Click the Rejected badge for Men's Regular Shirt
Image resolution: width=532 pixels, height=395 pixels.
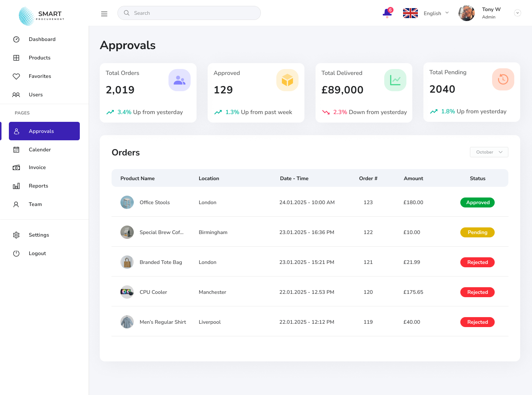[477, 322]
